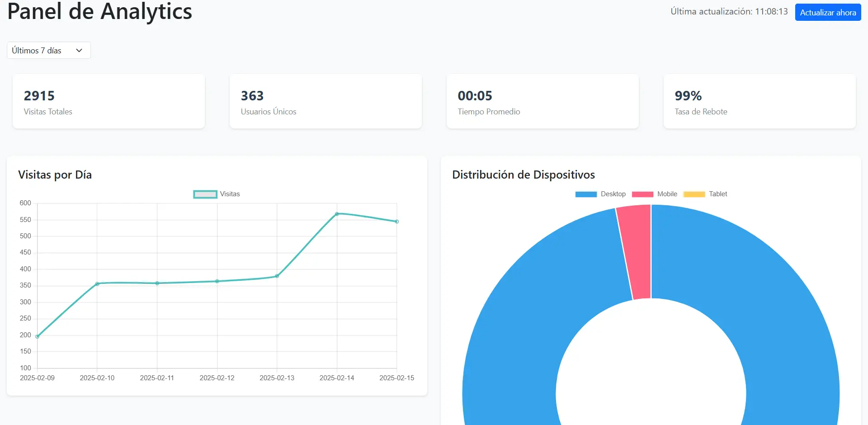
Task: Click the 2025-02-12 data point on chart
Action: pyautogui.click(x=217, y=281)
